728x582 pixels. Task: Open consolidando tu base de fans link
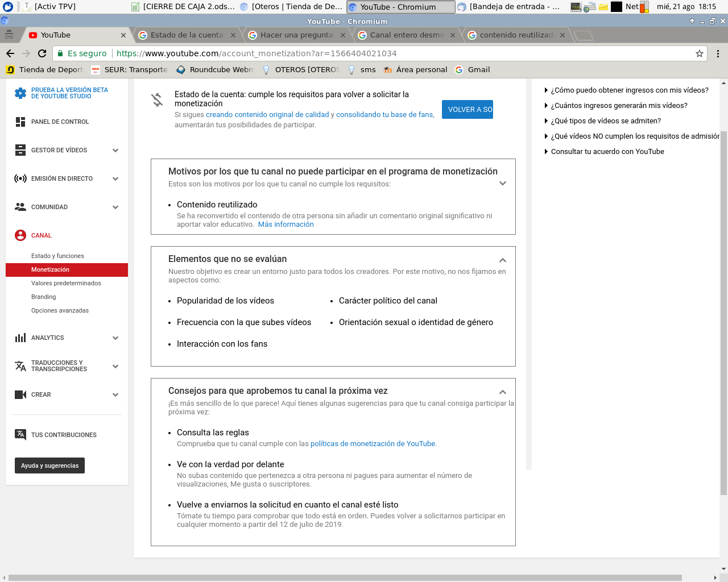click(x=384, y=115)
